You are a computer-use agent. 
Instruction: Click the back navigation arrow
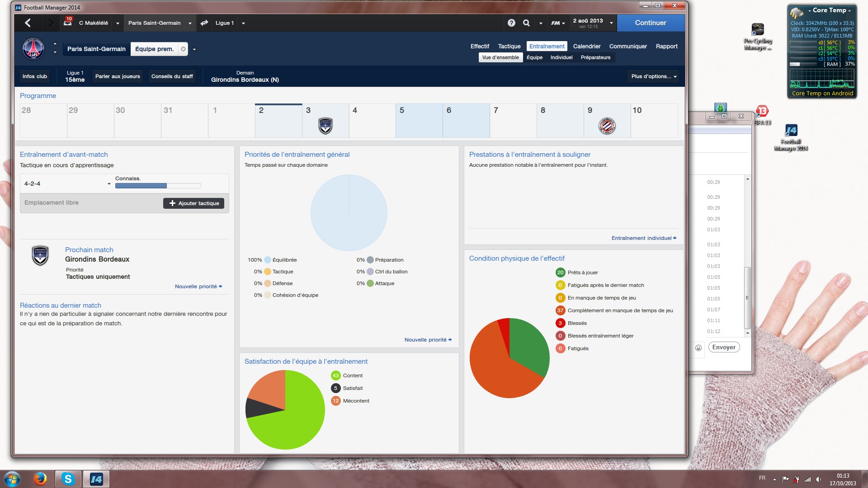28,23
